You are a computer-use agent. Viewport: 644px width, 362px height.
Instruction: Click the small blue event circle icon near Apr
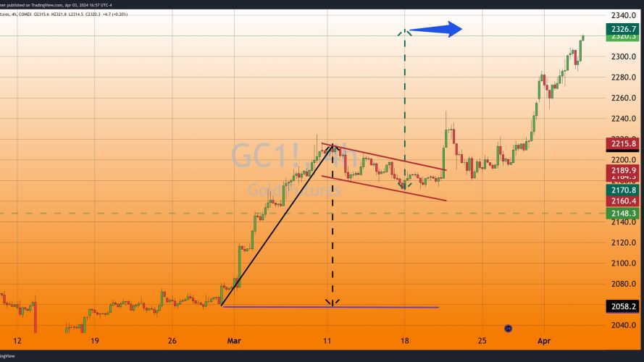(508, 329)
